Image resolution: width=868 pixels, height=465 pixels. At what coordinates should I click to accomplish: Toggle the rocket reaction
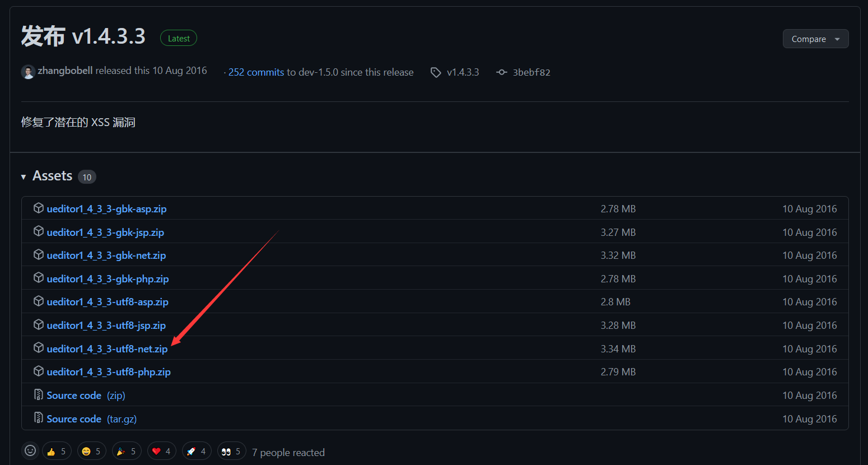tap(197, 451)
